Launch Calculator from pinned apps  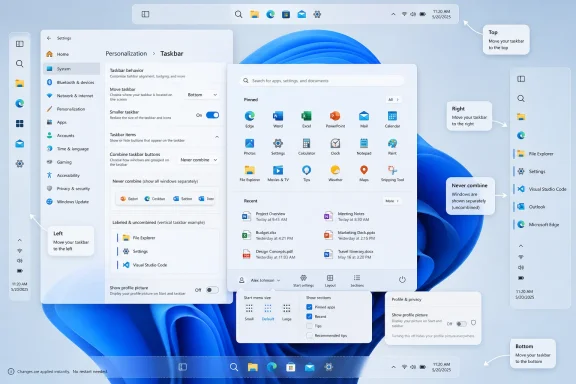coord(306,146)
